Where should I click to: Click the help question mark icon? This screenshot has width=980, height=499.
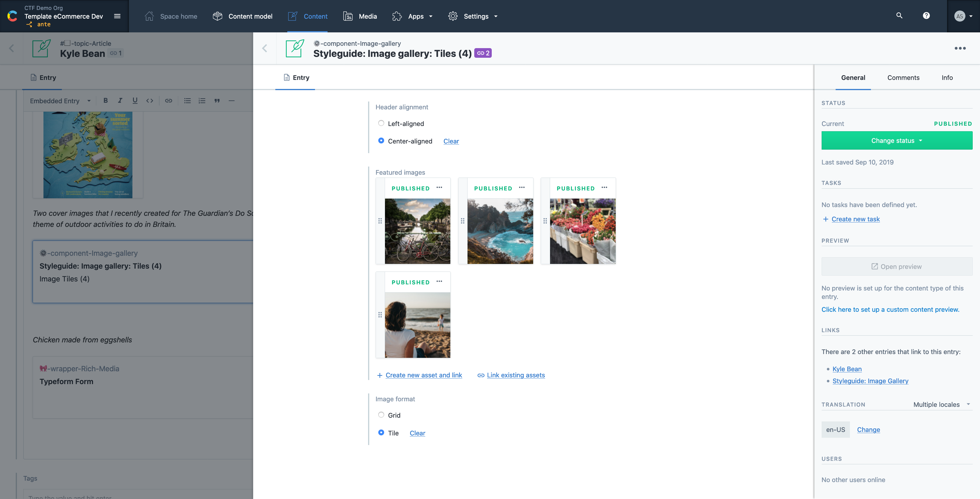[x=926, y=16]
